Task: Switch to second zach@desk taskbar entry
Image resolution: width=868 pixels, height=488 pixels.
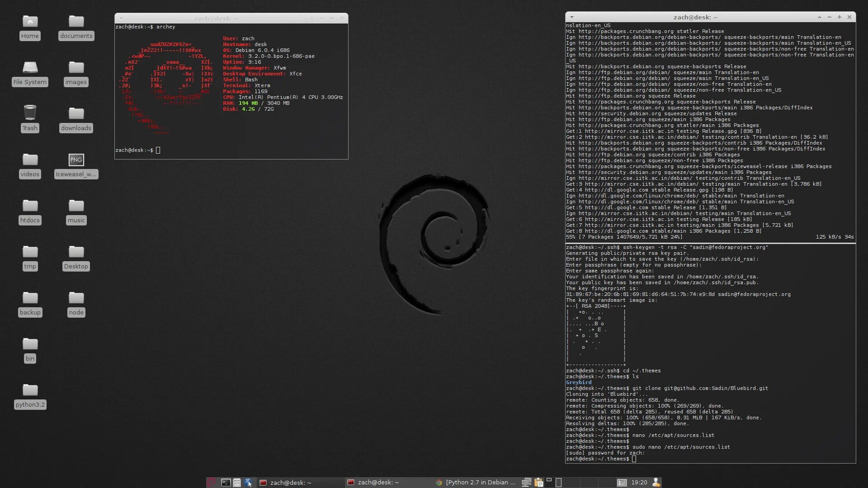Action: tap(378, 483)
